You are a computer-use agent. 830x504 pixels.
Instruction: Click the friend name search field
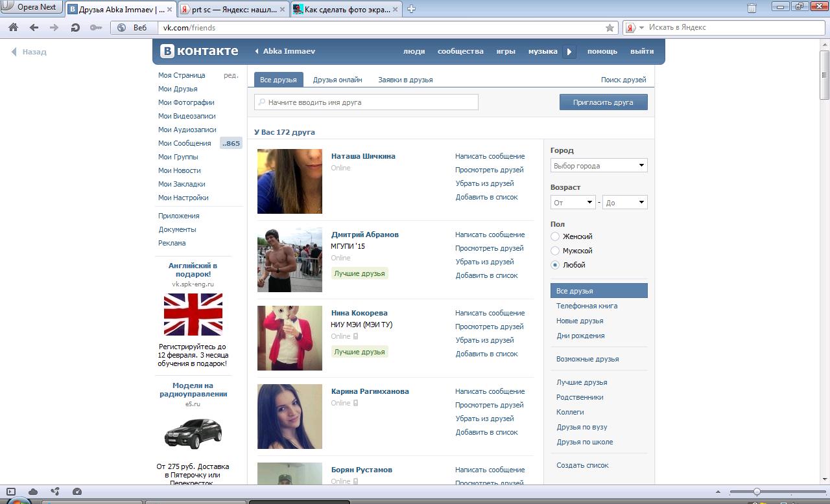pos(366,102)
